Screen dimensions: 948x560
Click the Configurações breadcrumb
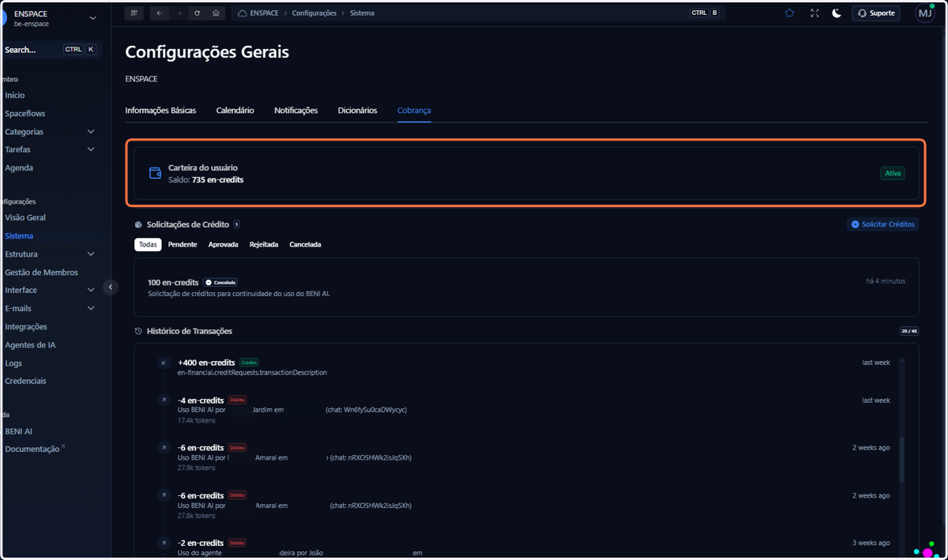[314, 13]
